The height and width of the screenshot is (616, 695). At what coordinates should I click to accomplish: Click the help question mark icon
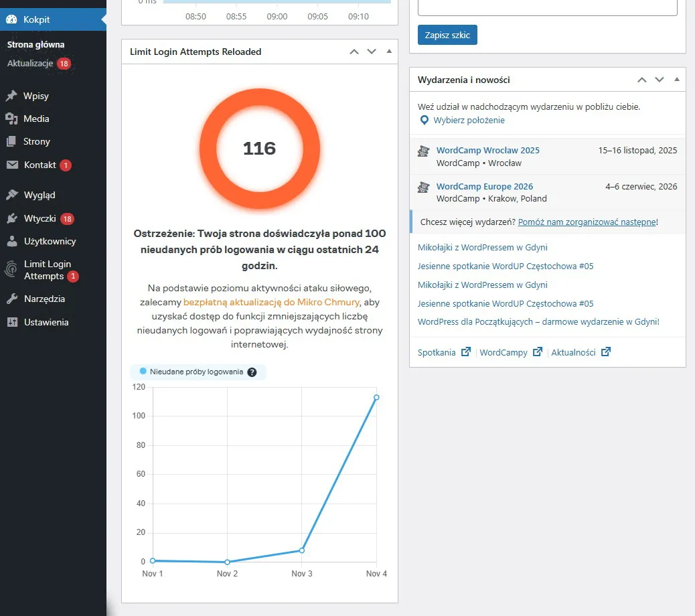click(x=252, y=372)
